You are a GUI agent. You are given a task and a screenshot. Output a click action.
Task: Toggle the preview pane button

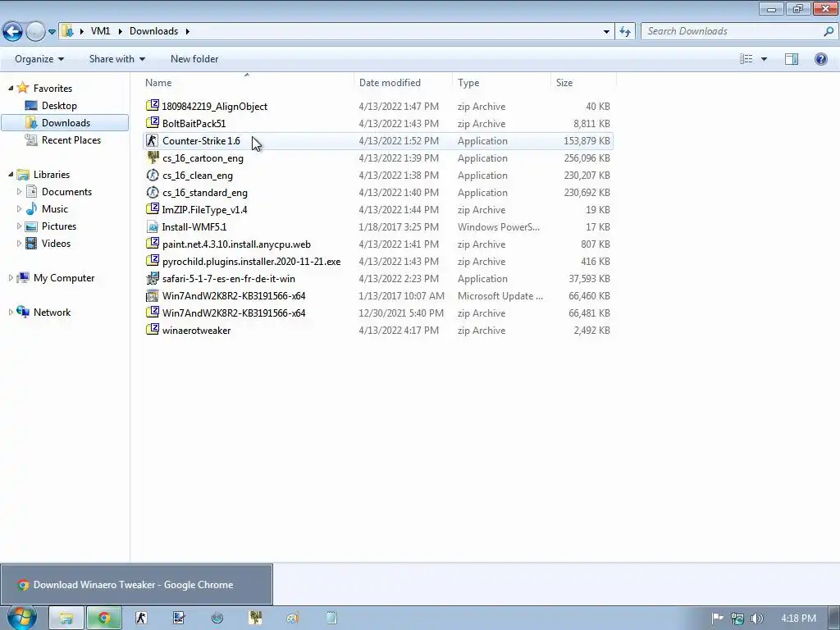click(x=792, y=59)
